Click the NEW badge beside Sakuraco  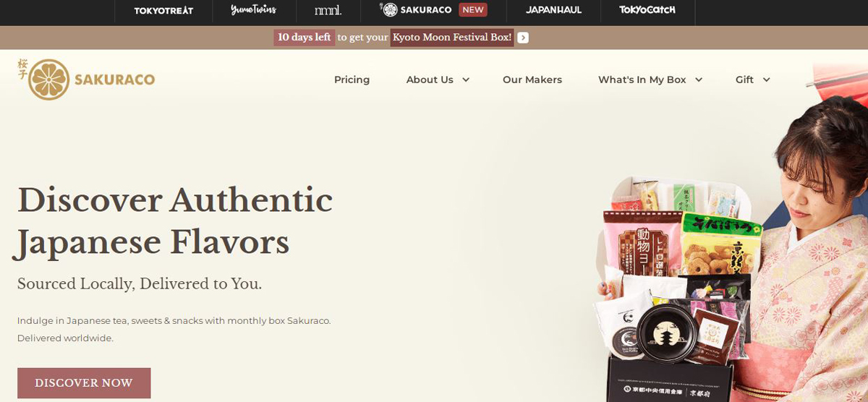point(473,10)
